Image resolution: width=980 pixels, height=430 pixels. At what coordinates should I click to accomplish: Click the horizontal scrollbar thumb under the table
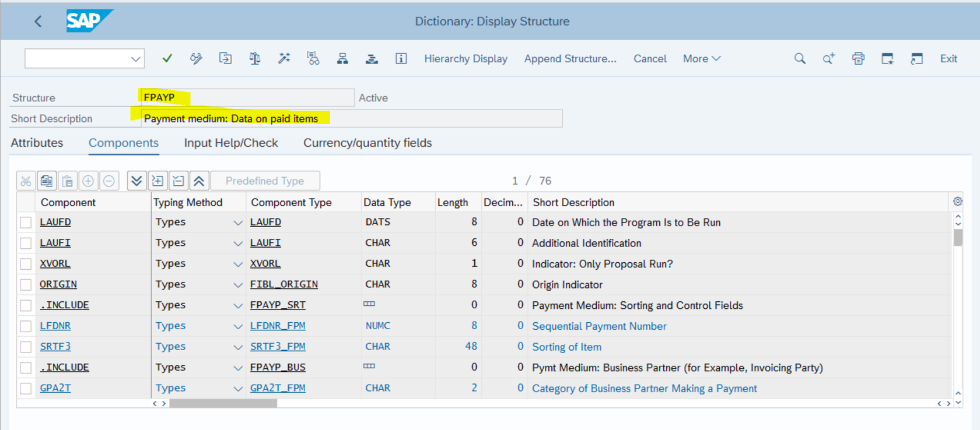coord(223,403)
